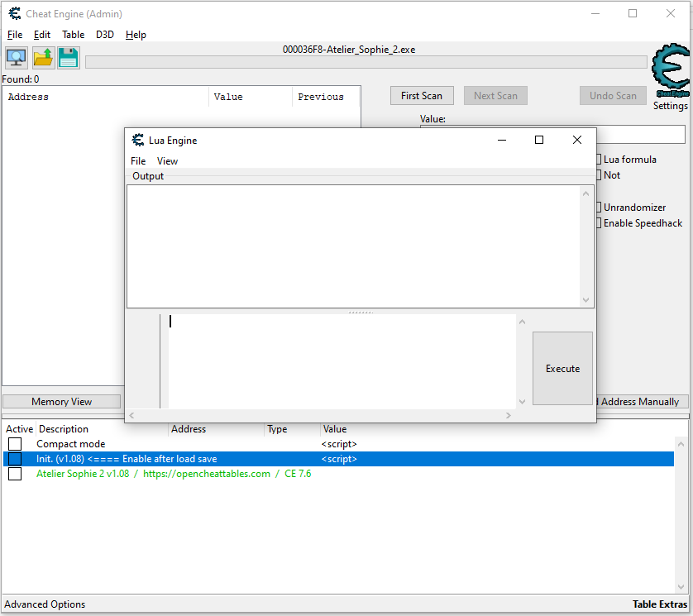Check Enable Speedhack option
The height and width of the screenshot is (616, 693).
[x=599, y=223]
